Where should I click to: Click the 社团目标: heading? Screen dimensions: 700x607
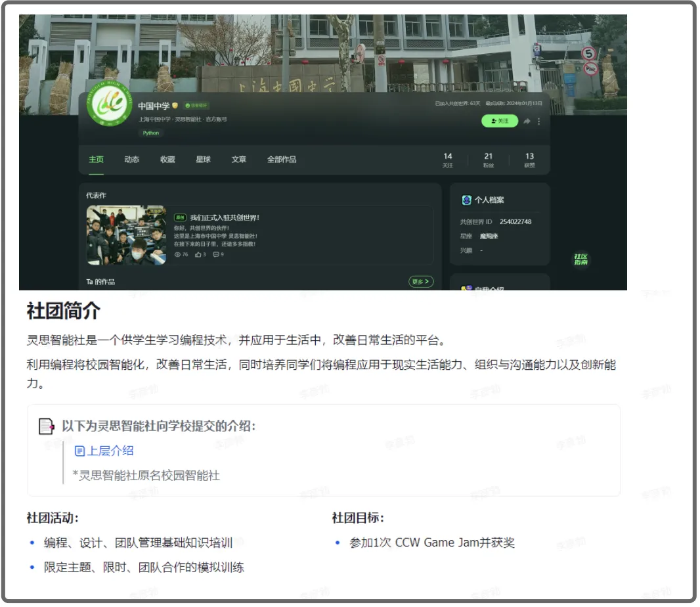[x=358, y=518]
